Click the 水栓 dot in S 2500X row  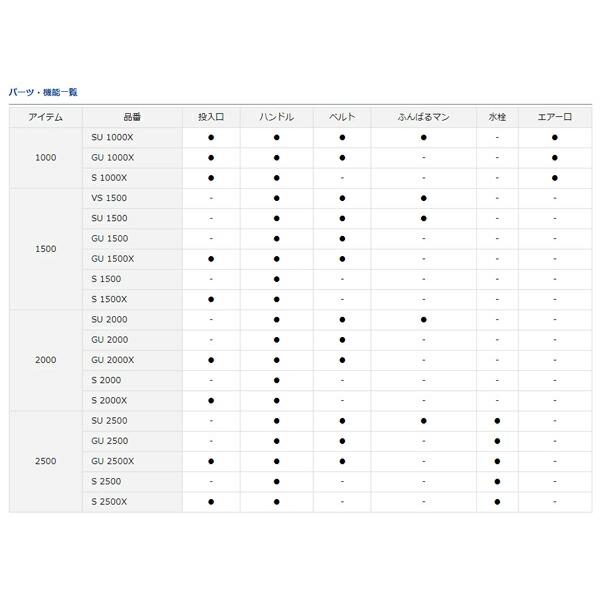pyautogui.click(x=497, y=501)
